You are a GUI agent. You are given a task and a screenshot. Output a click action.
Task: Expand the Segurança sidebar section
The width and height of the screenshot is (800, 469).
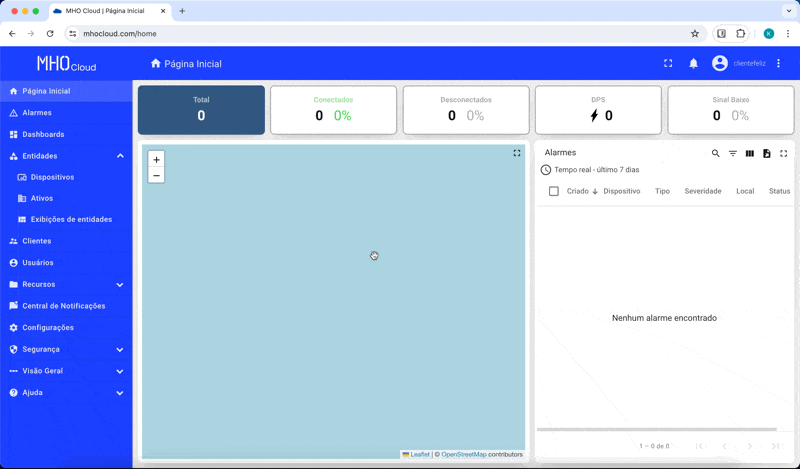pos(120,350)
